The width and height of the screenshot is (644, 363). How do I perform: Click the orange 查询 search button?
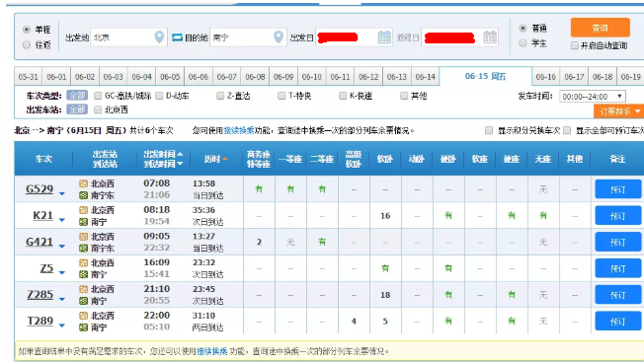(601, 28)
